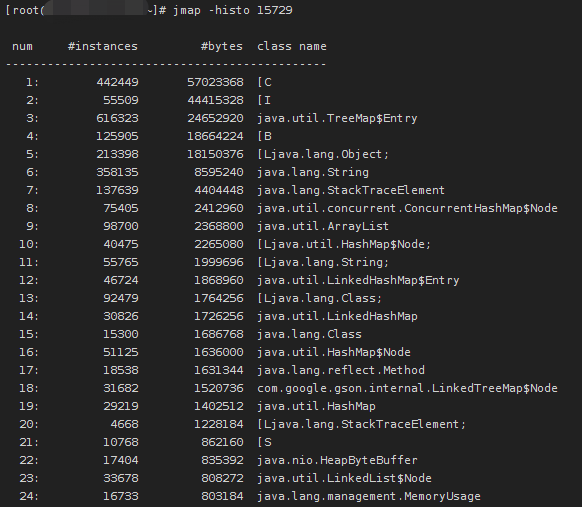Screen dimensions: 582x507
Task: Click java.util.ArrayList class name
Action: [x=323, y=226]
